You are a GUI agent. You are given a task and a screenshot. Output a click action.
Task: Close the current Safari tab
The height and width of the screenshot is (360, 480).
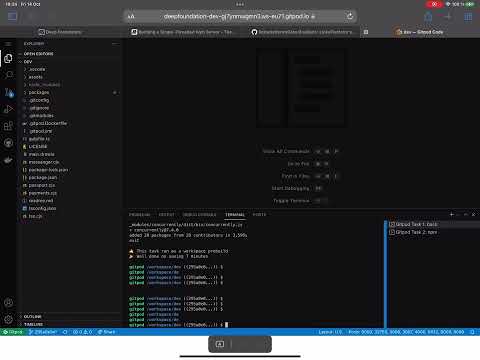coord(366,32)
